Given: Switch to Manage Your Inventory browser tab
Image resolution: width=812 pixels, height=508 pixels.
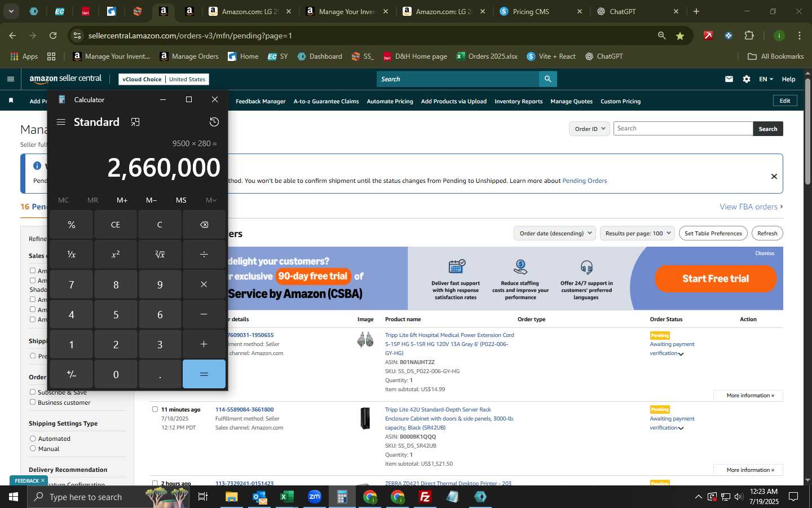Looking at the screenshot, I should (346, 11).
